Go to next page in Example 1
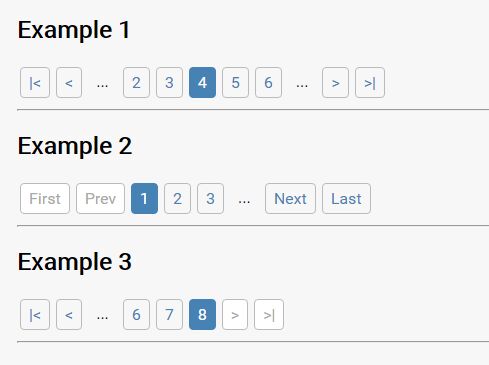 (x=335, y=83)
